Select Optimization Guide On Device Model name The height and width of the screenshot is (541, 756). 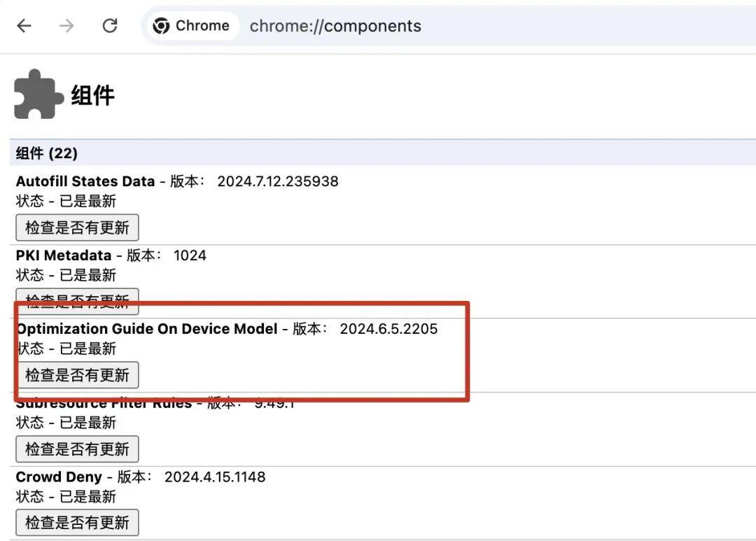coord(147,329)
